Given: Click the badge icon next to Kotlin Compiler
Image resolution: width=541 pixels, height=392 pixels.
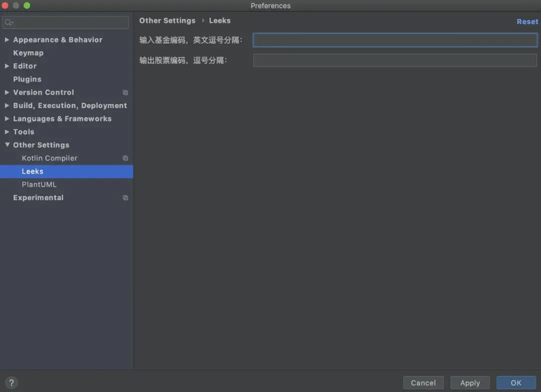Looking at the screenshot, I should pos(125,158).
